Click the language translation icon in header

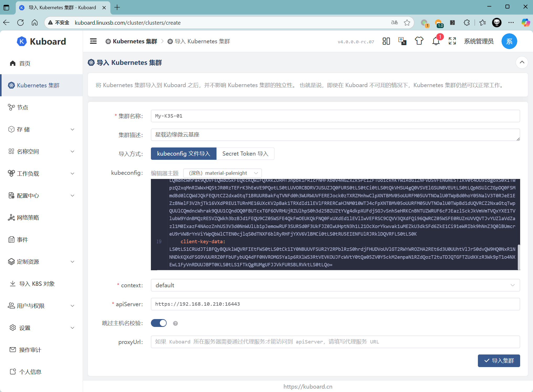(x=402, y=41)
